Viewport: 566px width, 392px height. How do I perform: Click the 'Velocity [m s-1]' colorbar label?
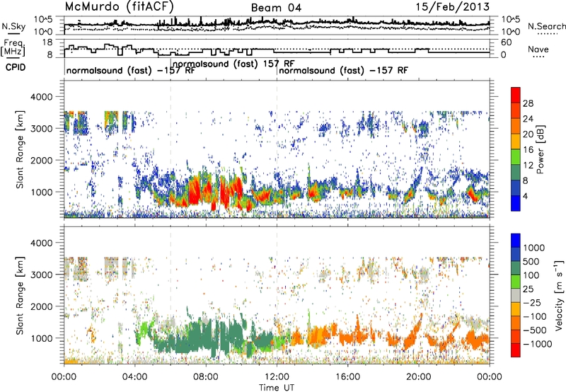pyautogui.click(x=559, y=295)
